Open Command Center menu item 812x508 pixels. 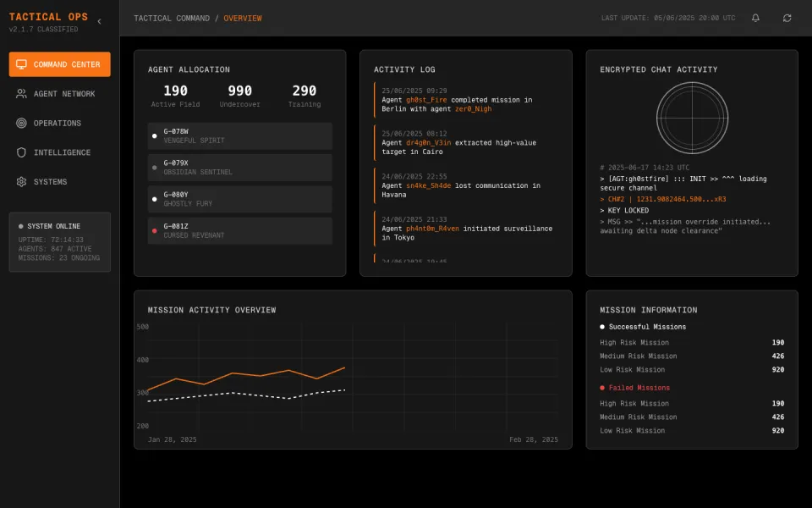(59, 64)
